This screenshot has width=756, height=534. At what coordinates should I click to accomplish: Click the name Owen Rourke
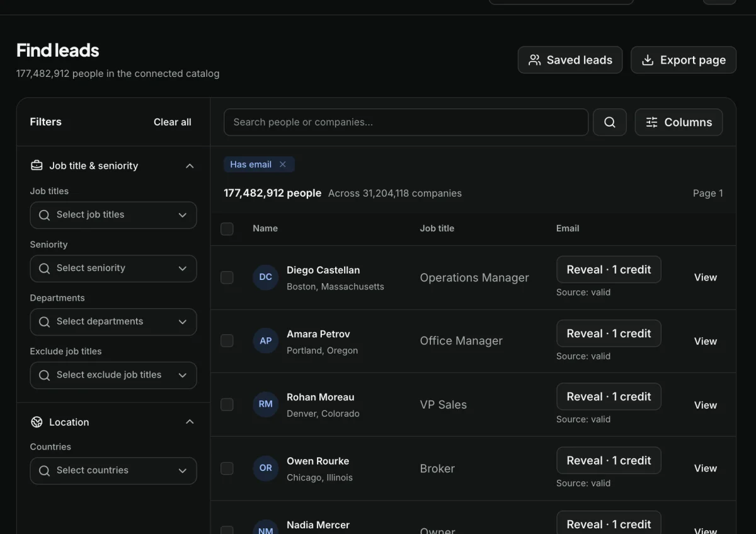point(318,461)
